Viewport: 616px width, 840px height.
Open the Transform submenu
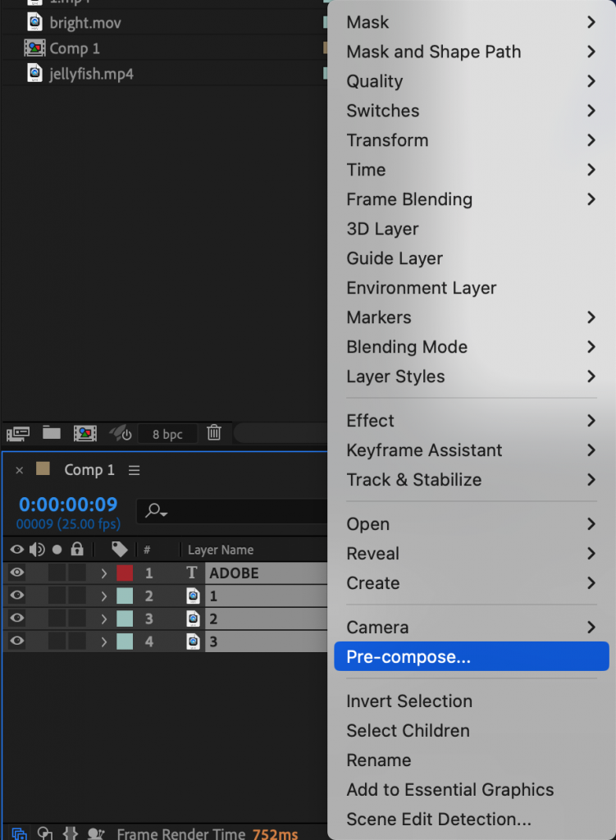coord(387,140)
